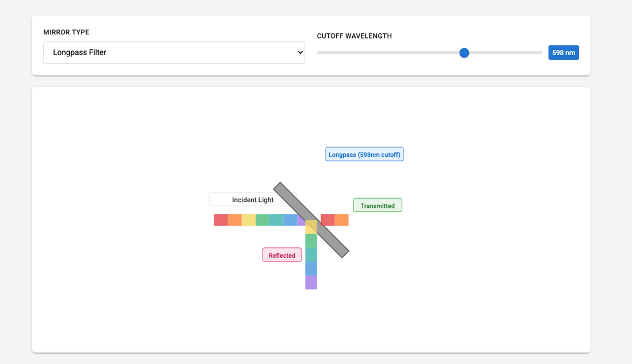Click the transmitted orange block right of mirror
Image resolution: width=632 pixels, height=364 pixels.
coord(341,220)
